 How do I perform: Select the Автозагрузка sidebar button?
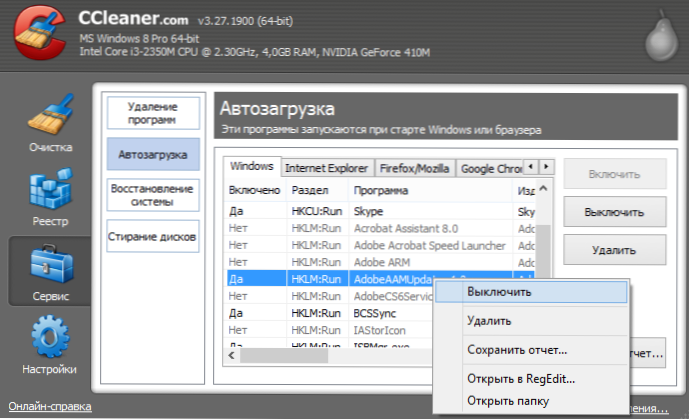[x=153, y=155]
